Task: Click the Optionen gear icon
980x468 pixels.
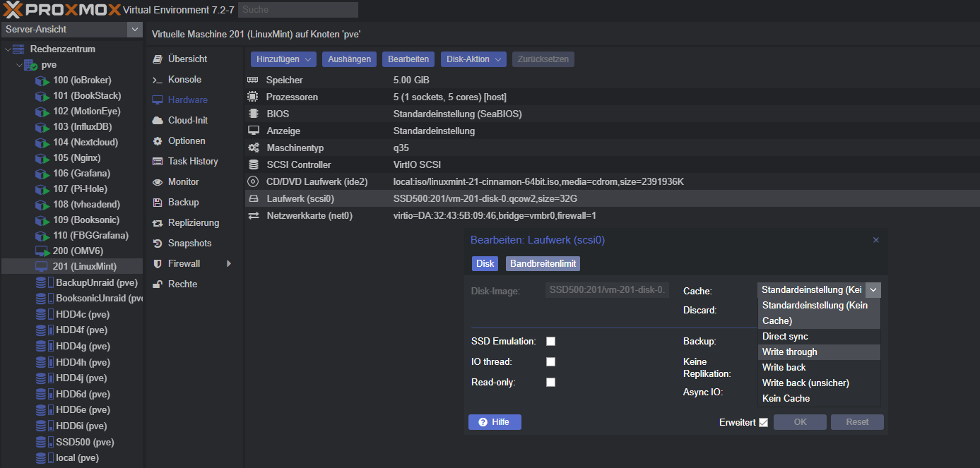Action: tap(158, 141)
